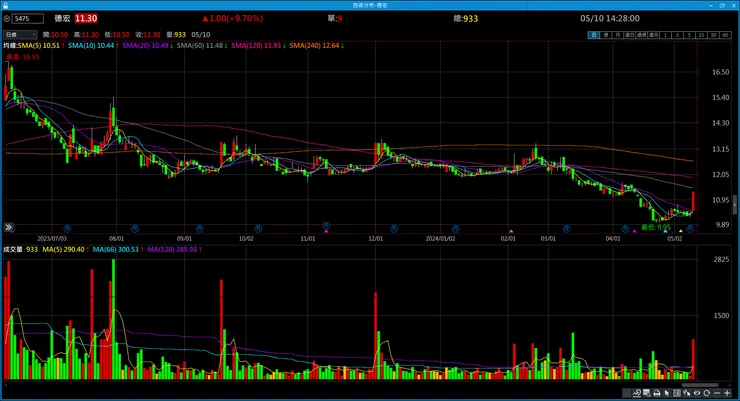This screenshot has height=401, width=740.
Task: Click the circular refresh icon
Action: coord(706,393)
